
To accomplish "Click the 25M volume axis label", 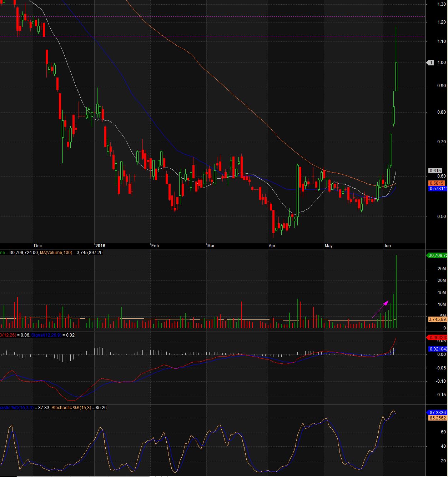I will [442, 269].
